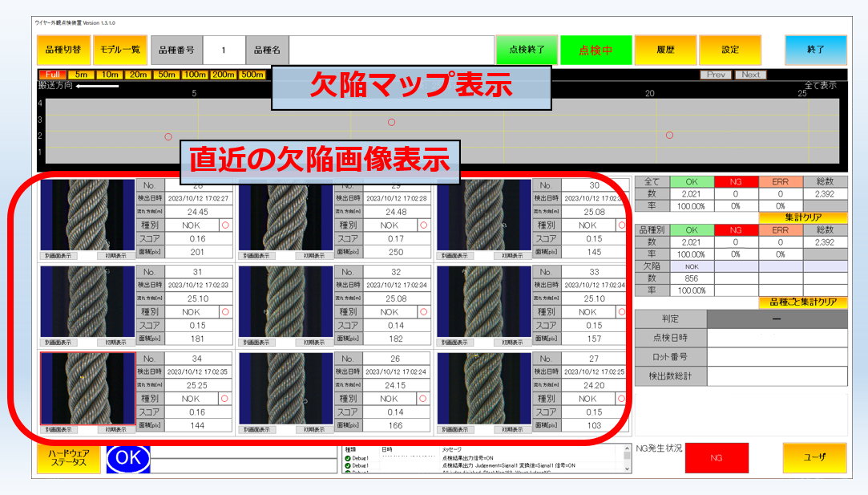Click 別画面表示 under No. 27 thumbnail
Image resolution: width=868 pixels, height=495 pixels.
click(455, 429)
